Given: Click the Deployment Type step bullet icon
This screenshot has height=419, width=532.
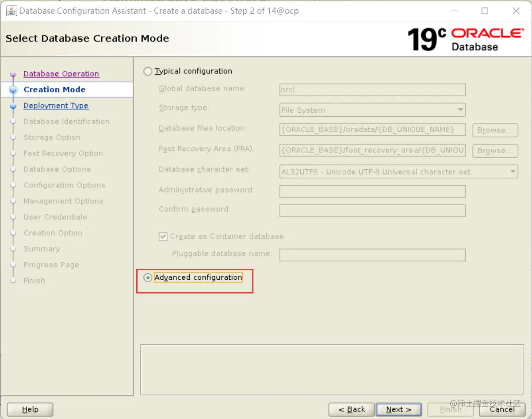Looking at the screenshot, I should point(13,106).
